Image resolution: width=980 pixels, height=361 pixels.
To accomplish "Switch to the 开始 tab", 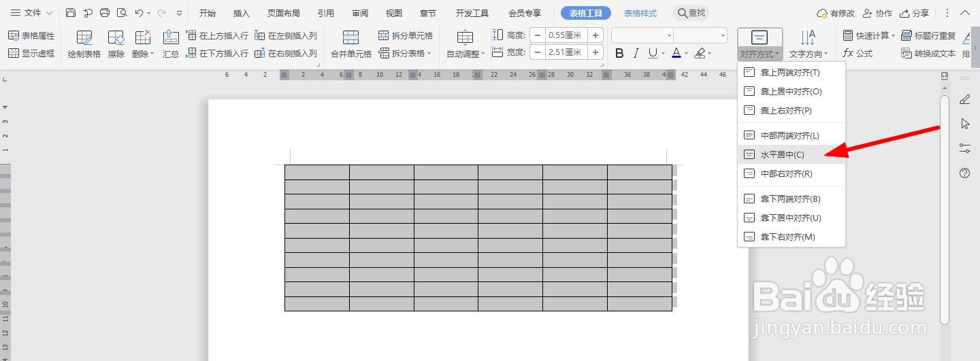I will [208, 13].
